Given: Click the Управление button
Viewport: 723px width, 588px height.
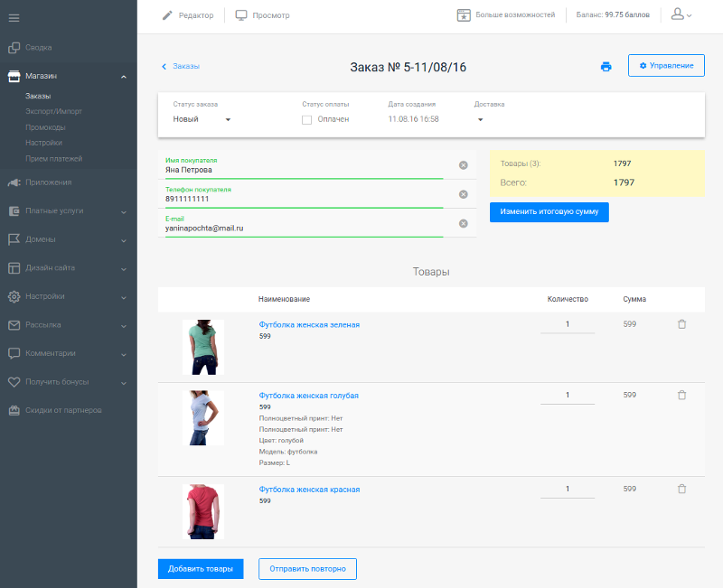Looking at the screenshot, I should point(666,65).
